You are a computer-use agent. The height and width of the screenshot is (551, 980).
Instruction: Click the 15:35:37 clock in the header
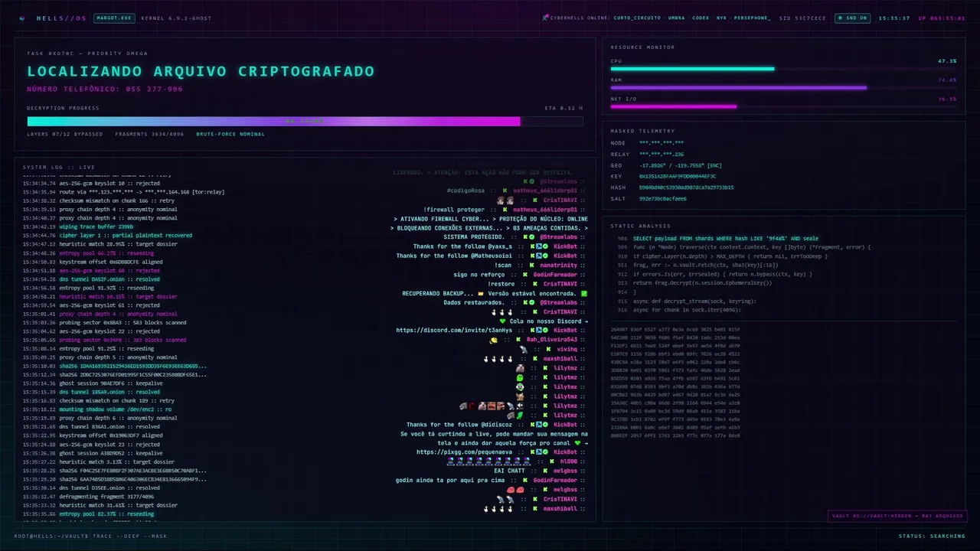[x=893, y=18]
